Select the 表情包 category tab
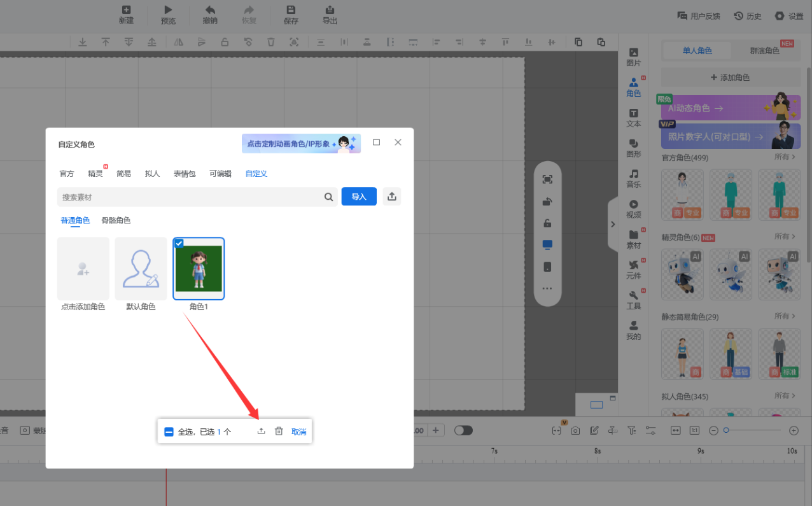 click(185, 174)
